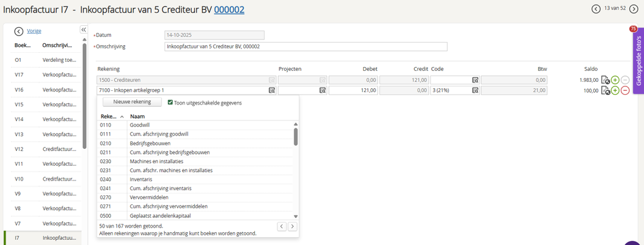Go to next page of account list
This screenshot has width=644, height=245.
(292, 226)
